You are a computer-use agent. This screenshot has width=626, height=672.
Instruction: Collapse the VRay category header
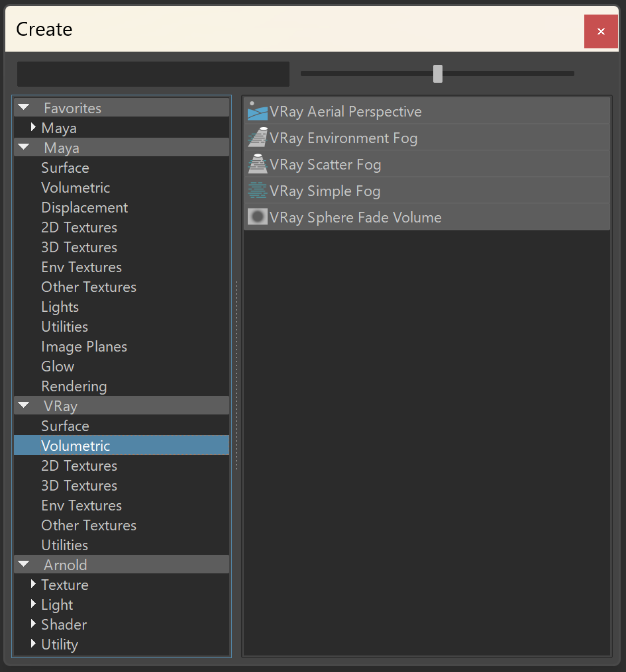click(24, 405)
